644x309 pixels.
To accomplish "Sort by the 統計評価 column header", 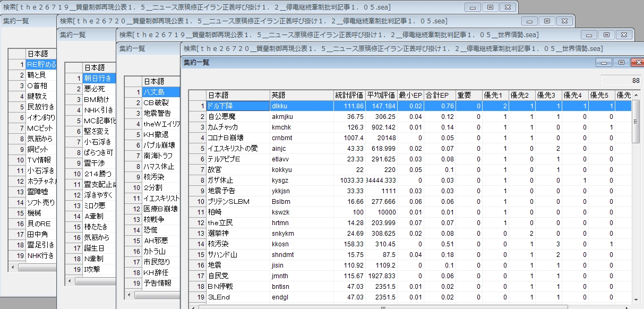I will pos(349,95).
